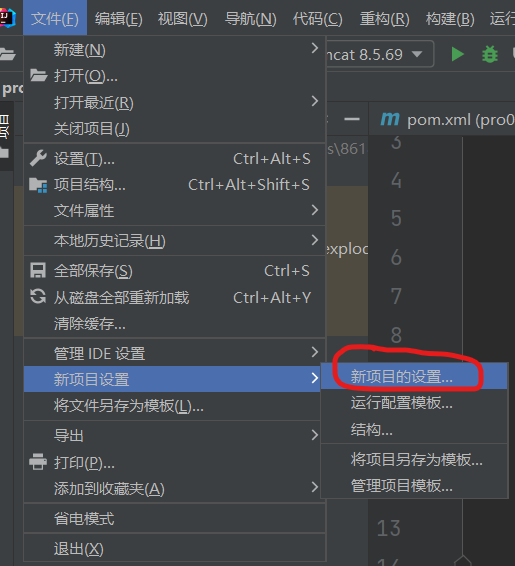The image size is (515, 566).
Task: Click the floppy disk 全部保存 icon
Action: [x=38, y=270]
